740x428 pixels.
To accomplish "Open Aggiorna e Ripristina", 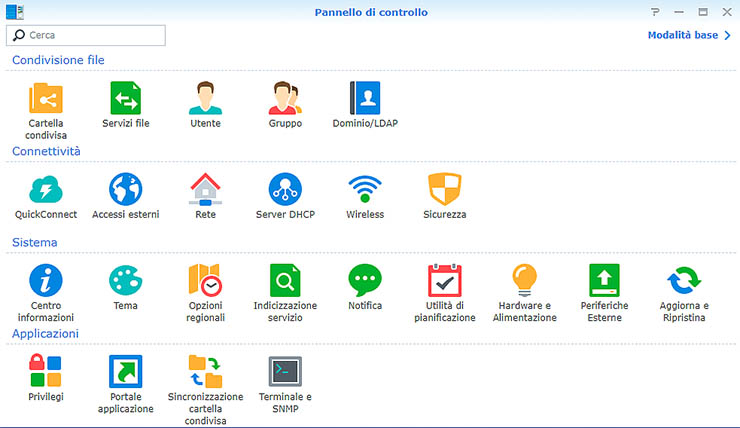I will 684,280.
